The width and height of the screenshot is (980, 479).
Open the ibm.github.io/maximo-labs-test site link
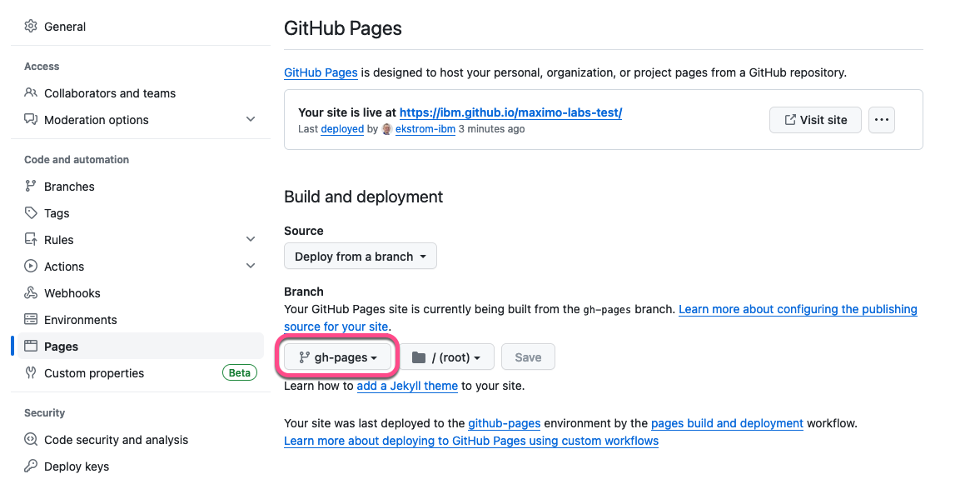(x=510, y=112)
